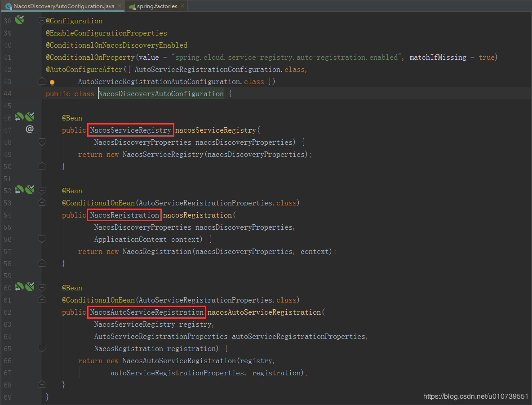Click NacosDiscoveryAutoConfiguration class name on line 44
532x405 pixels.
coord(161,93)
